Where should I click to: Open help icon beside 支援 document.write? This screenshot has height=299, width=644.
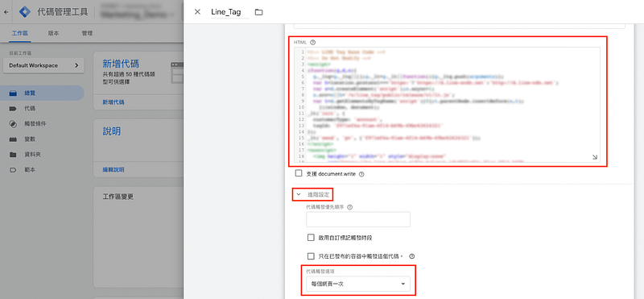pyautogui.click(x=361, y=174)
